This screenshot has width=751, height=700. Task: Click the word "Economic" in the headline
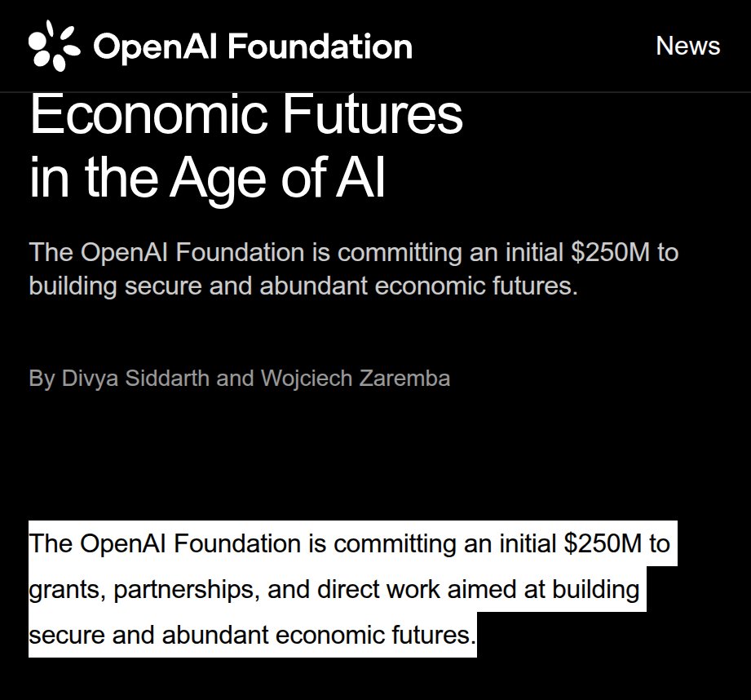tap(149, 114)
